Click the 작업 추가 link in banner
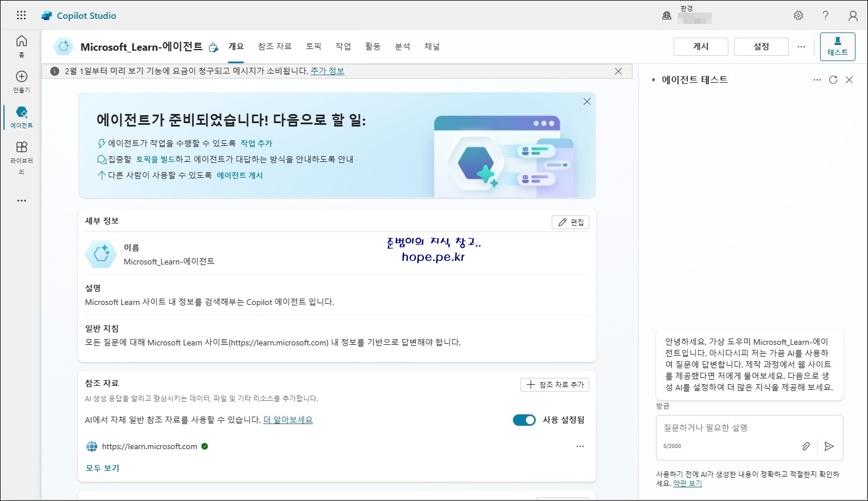 pos(256,144)
